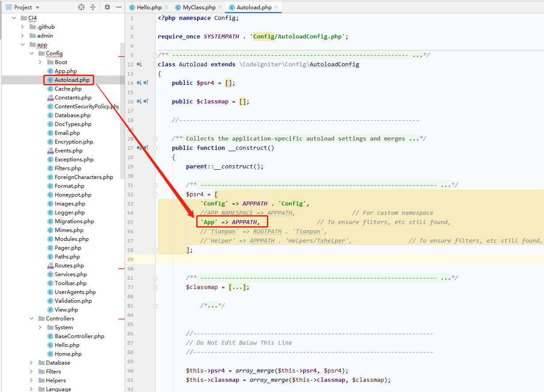544x392 pixels.
Task: Select Hello.php under Controllers in tree
Action: (x=67, y=345)
